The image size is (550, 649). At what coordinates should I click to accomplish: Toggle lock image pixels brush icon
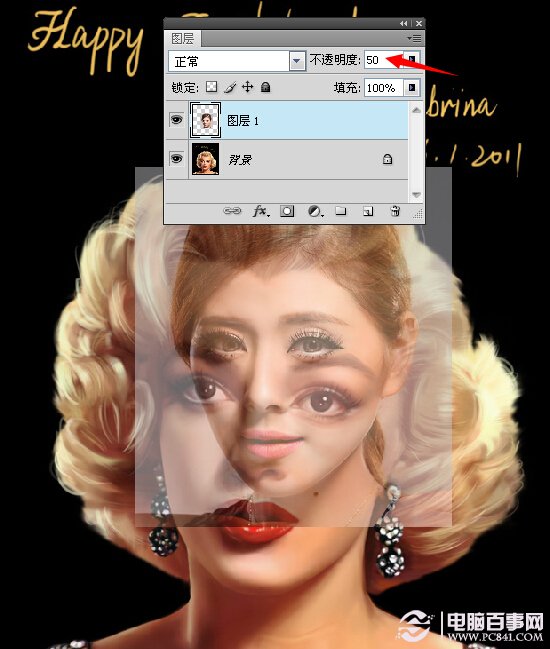pos(230,87)
